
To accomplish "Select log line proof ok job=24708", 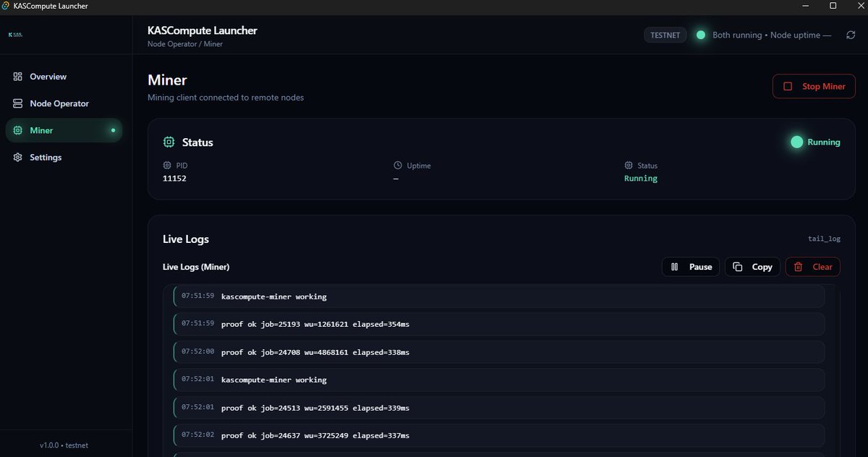I will (x=499, y=352).
